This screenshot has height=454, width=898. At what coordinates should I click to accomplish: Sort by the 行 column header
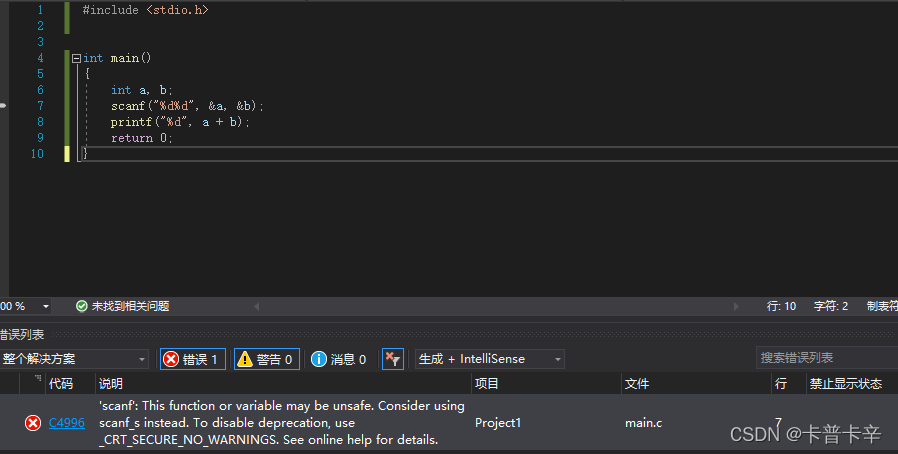pyautogui.click(x=781, y=384)
